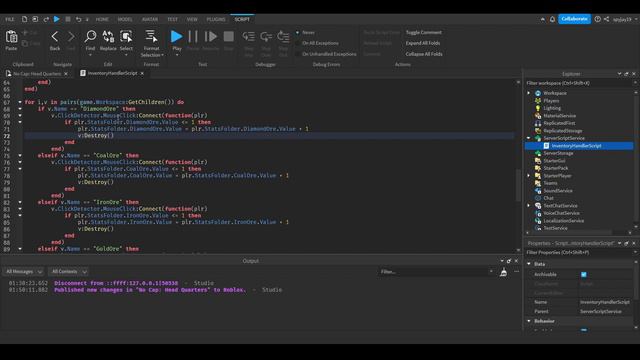Switch to the MODEL ribbon tab
640x360 pixels.
pos(125,19)
